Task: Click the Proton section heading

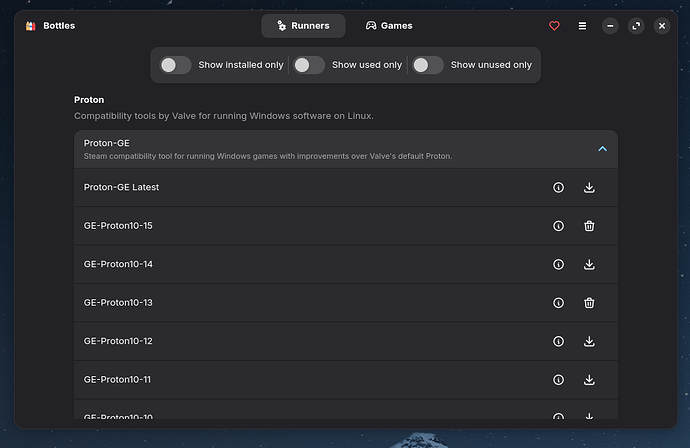Action: [89, 100]
